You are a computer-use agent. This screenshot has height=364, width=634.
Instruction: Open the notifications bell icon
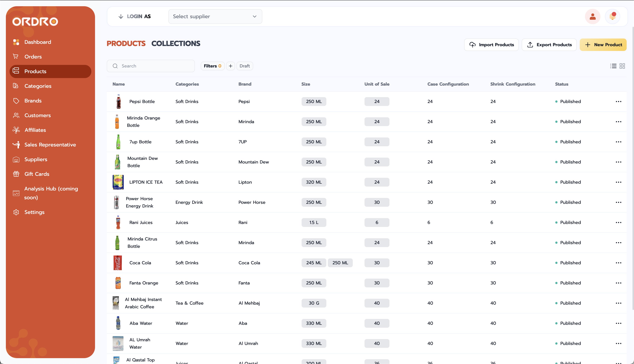pyautogui.click(x=613, y=16)
